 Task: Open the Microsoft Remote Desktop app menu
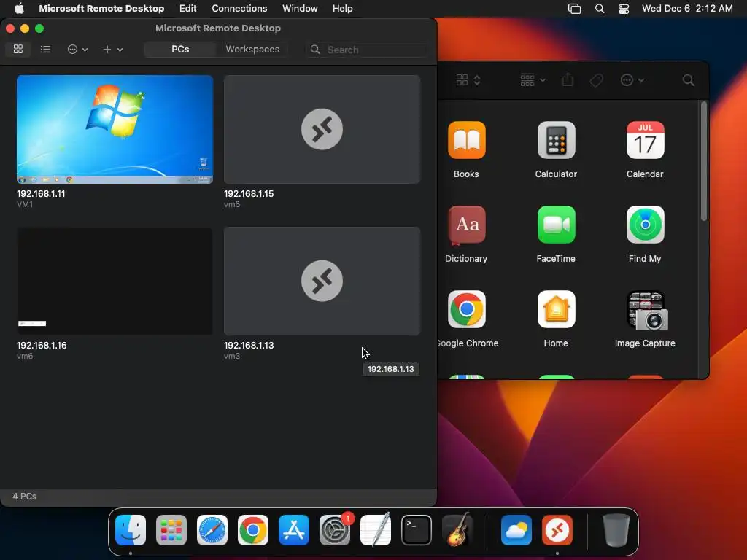point(101,8)
